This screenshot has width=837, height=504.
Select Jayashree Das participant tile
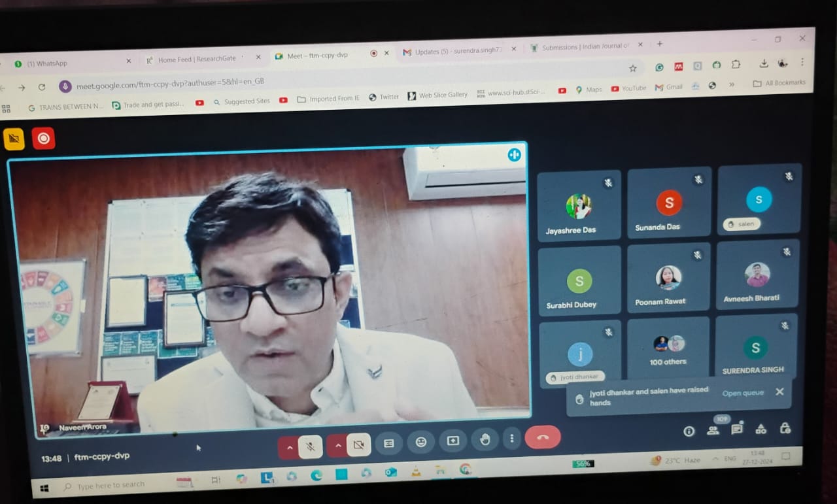(x=579, y=207)
